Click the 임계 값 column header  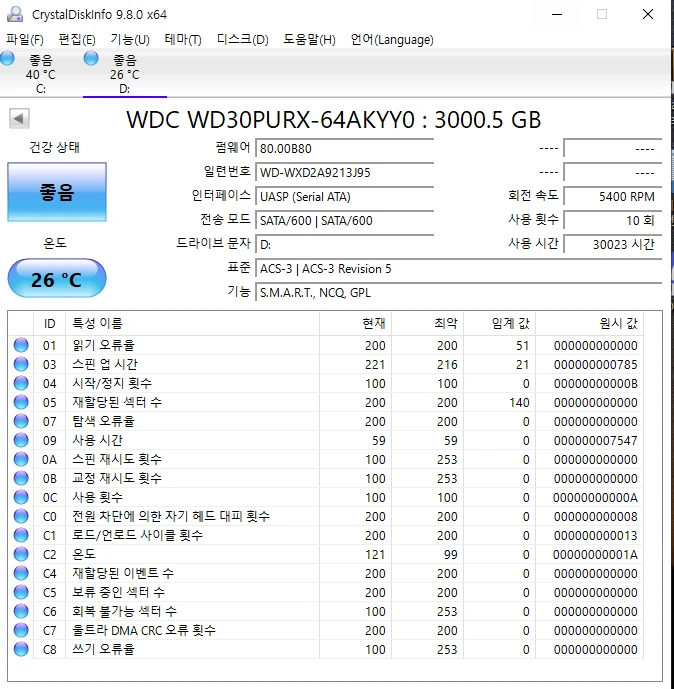point(500,323)
